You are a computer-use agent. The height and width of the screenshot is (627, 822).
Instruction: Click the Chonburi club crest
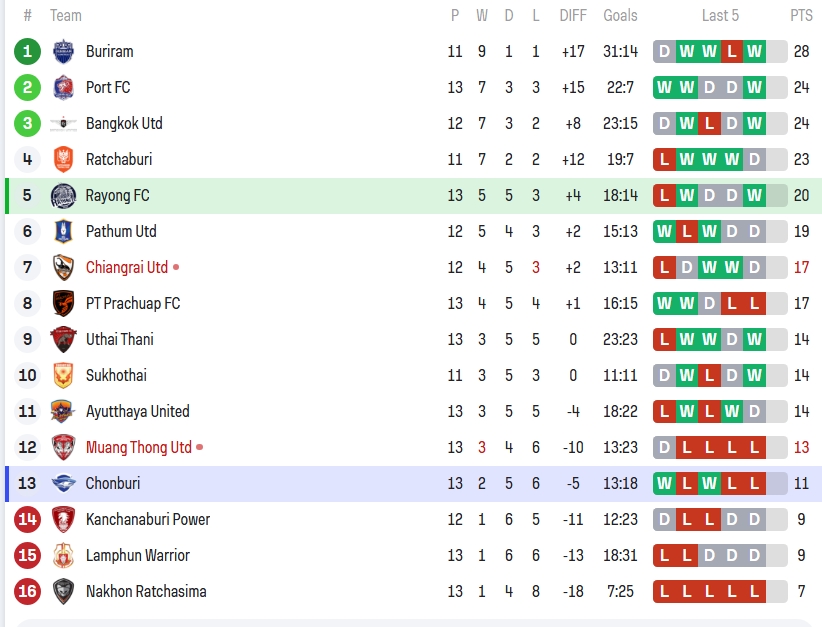[x=64, y=483]
